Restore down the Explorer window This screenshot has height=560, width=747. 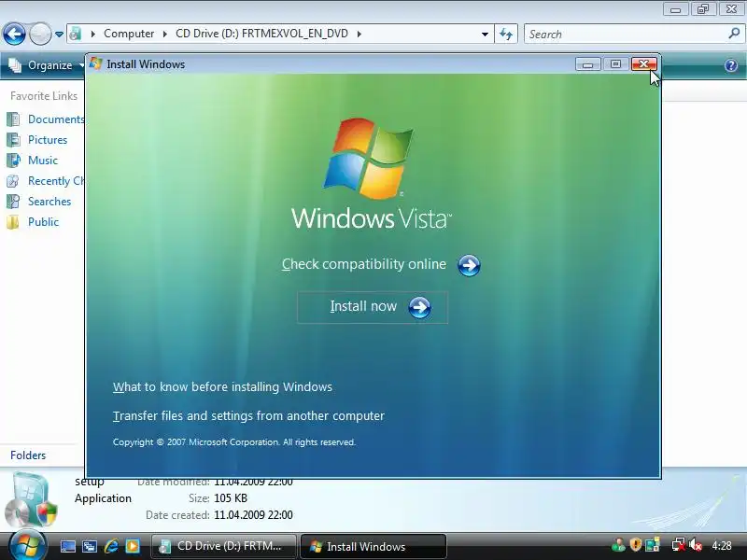(x=703, y=9)
